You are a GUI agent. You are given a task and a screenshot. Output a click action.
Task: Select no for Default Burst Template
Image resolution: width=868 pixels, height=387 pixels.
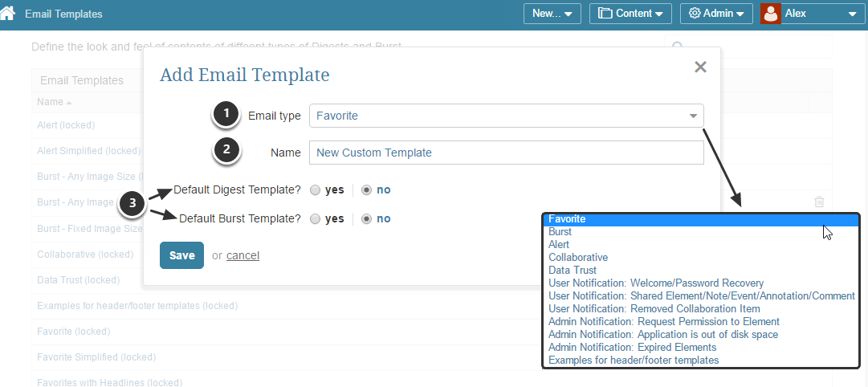coord(367,218)
